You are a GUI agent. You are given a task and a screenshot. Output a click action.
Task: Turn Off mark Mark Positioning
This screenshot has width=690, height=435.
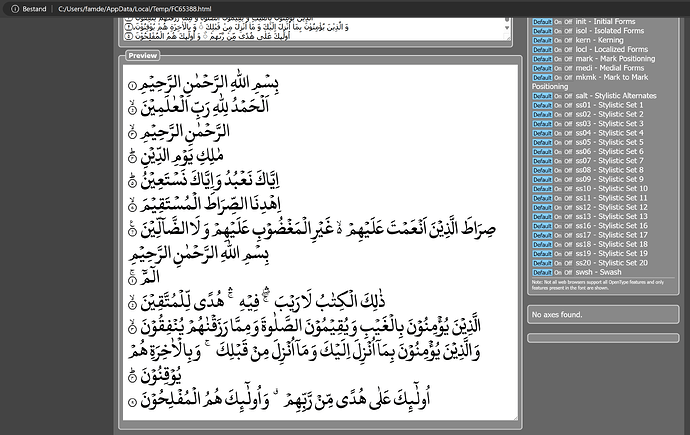568,58
